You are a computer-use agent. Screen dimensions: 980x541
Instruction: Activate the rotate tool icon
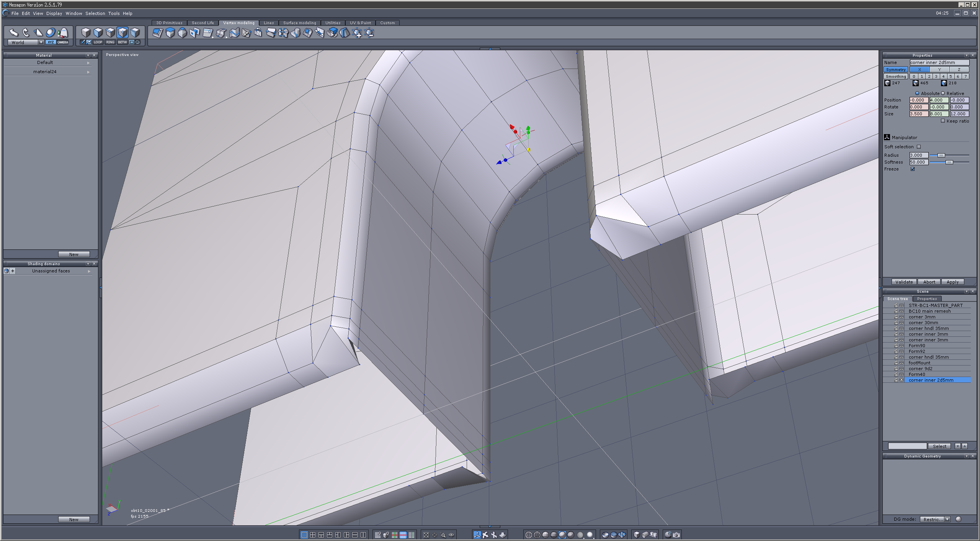(x=26, y=33)
